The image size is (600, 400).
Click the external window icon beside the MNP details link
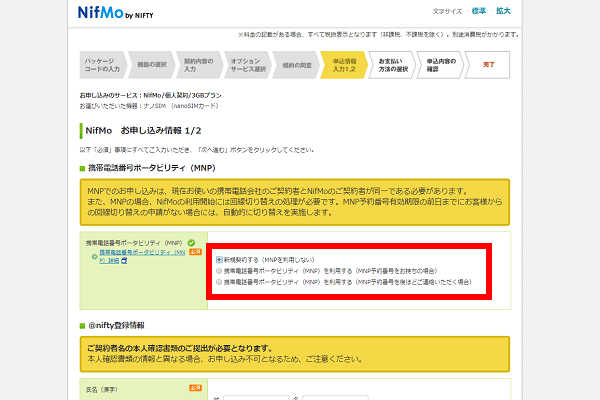[124, 261]
